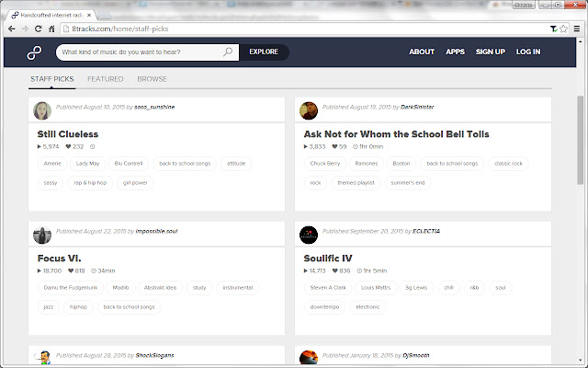Switch to the Featured tab
The image size is (588, 368).
click(106, 79)
